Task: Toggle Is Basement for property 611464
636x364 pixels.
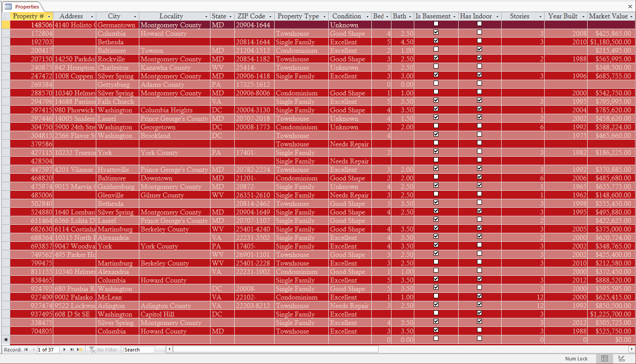Action: click(436, 219)
